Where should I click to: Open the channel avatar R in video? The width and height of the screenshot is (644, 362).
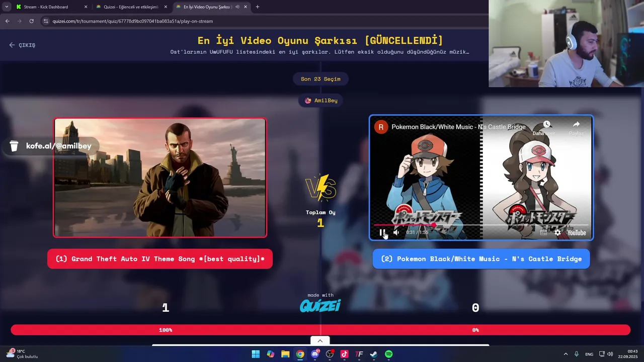(381, 127)
